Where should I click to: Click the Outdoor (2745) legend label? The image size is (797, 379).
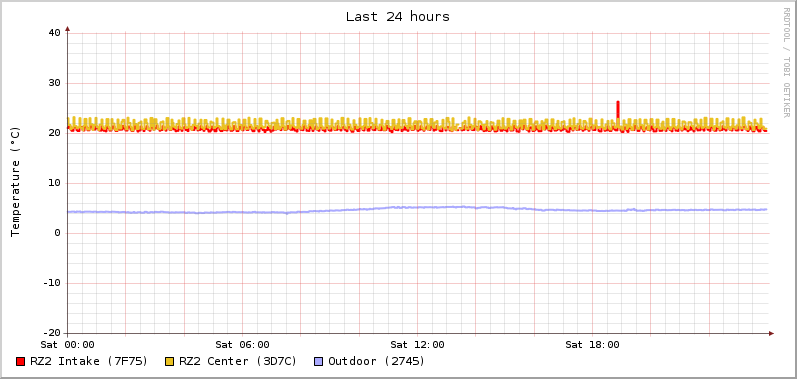377,361
